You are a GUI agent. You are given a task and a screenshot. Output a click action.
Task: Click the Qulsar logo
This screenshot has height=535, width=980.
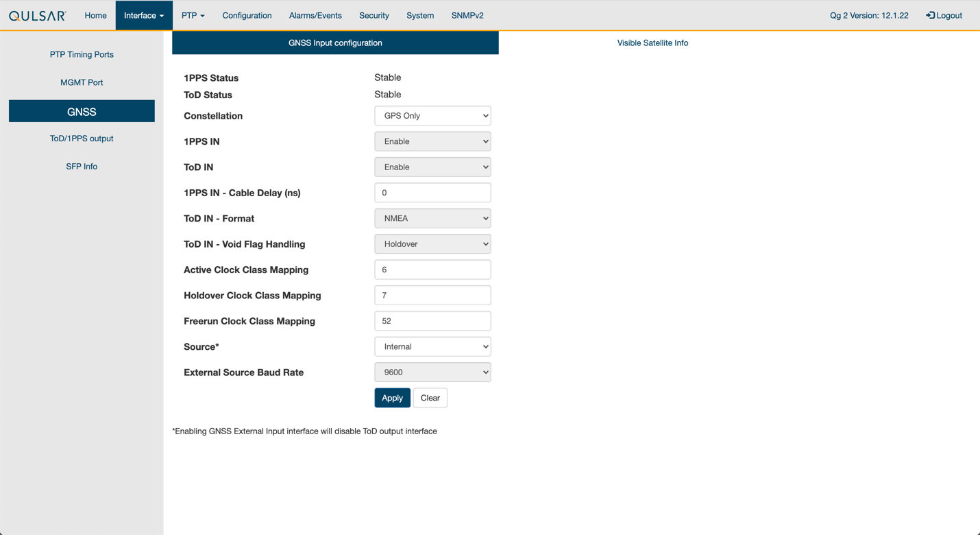(x=38, y=15)
